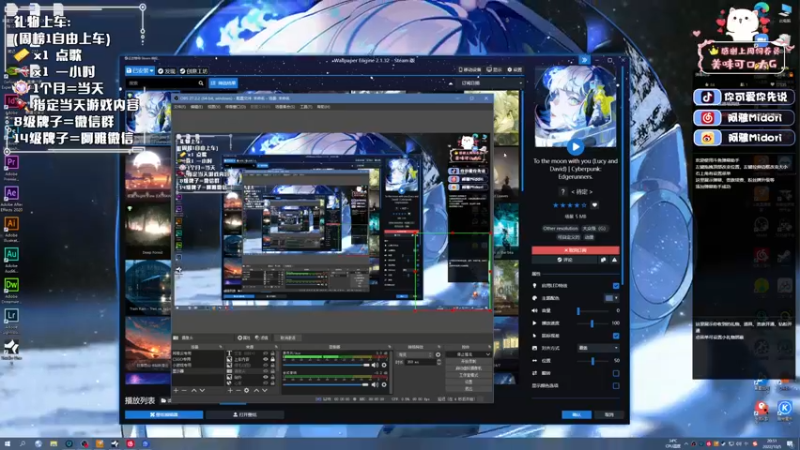
Task: Open Wallpaper Engine settings gear at top right
Action: pos(515,69)
